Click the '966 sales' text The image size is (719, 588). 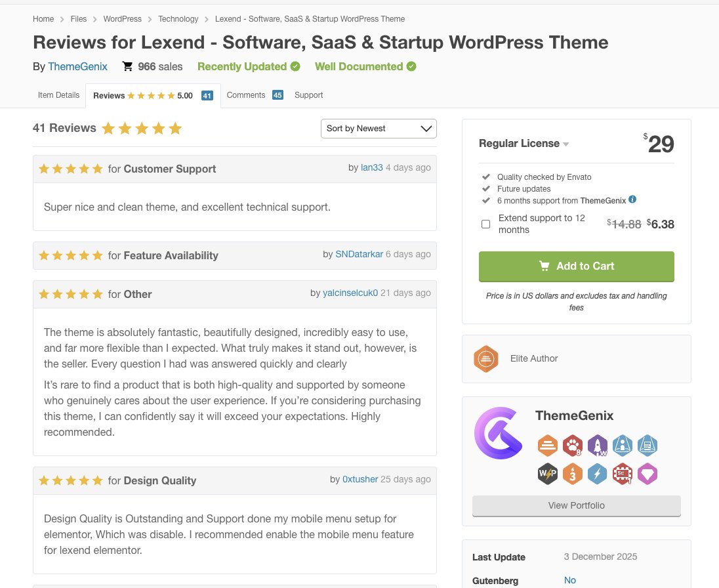point(160,66)
